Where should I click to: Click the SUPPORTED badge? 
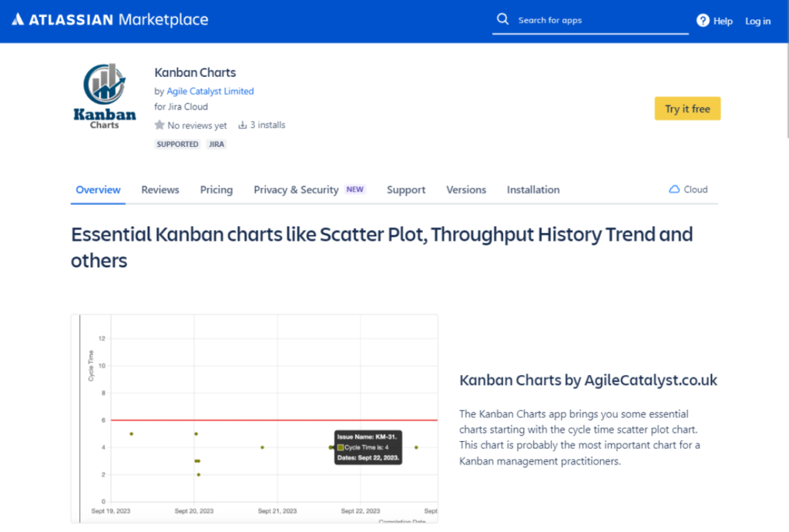pos(178,144)
